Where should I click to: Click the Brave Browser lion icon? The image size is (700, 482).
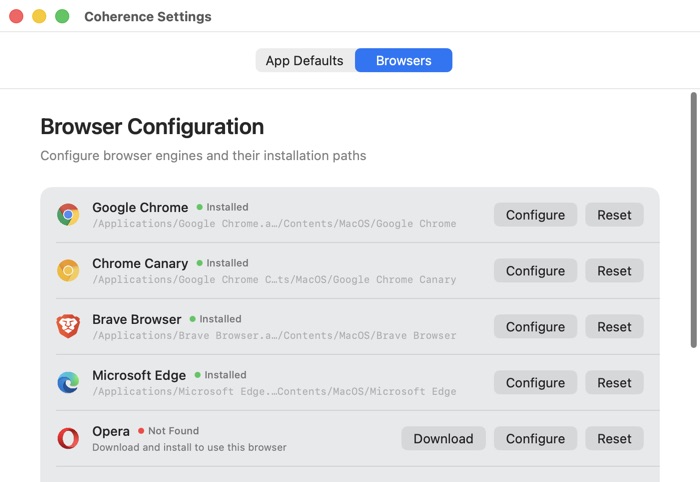(68, 326)
